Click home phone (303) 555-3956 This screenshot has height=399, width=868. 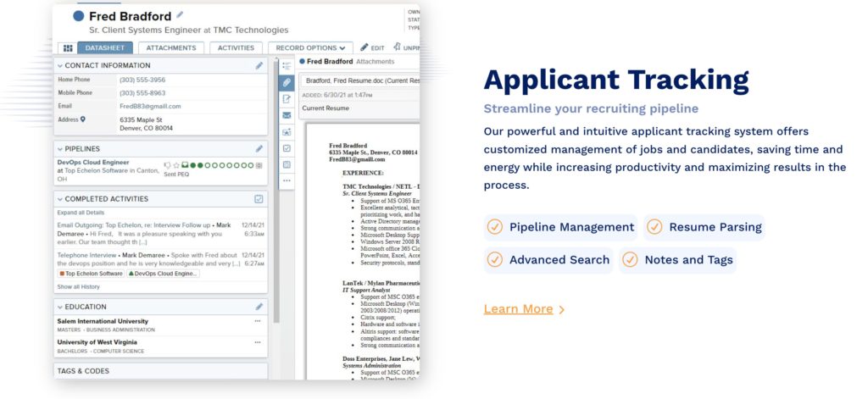[x=142, y=80]
